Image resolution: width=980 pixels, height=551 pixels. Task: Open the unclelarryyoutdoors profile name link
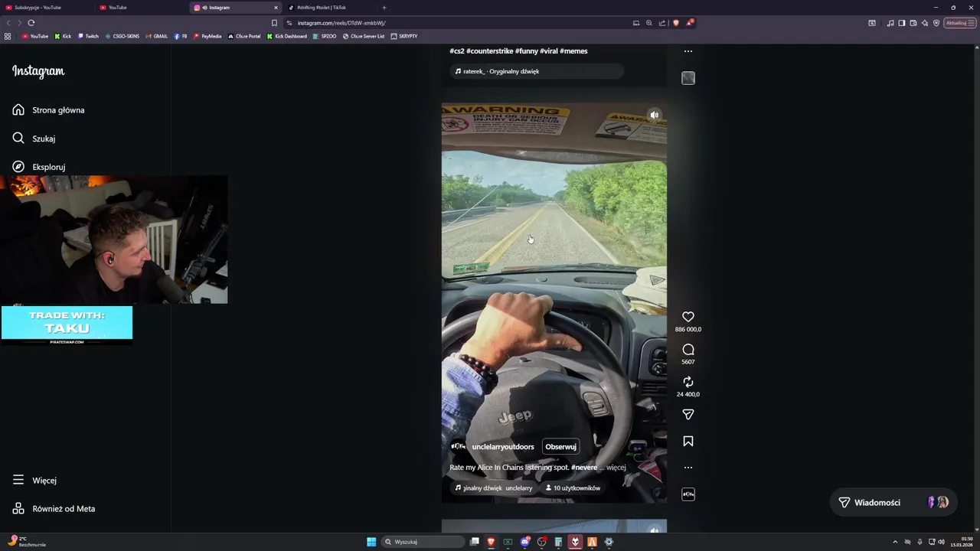(503, 447)
